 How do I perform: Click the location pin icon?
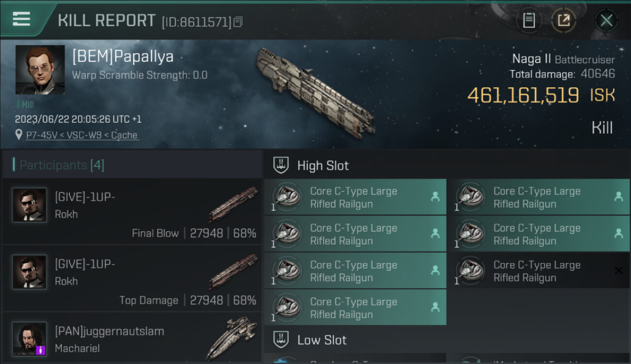19,134
